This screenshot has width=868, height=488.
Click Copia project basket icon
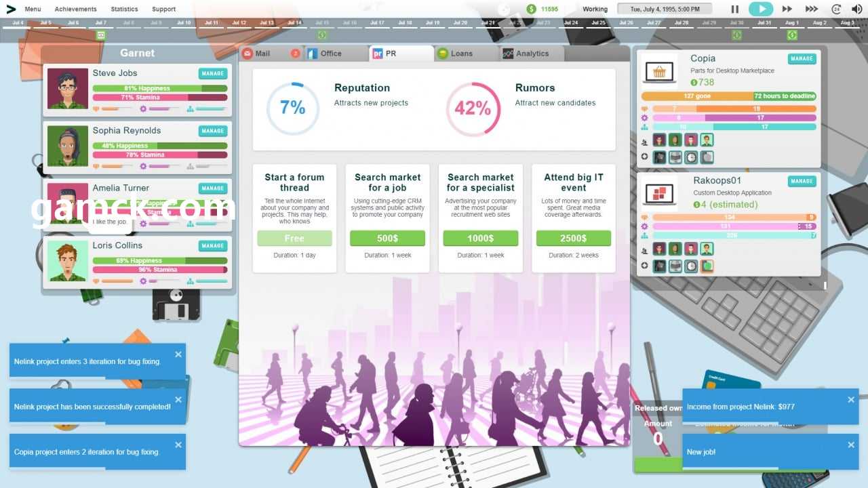coord(659,71)
